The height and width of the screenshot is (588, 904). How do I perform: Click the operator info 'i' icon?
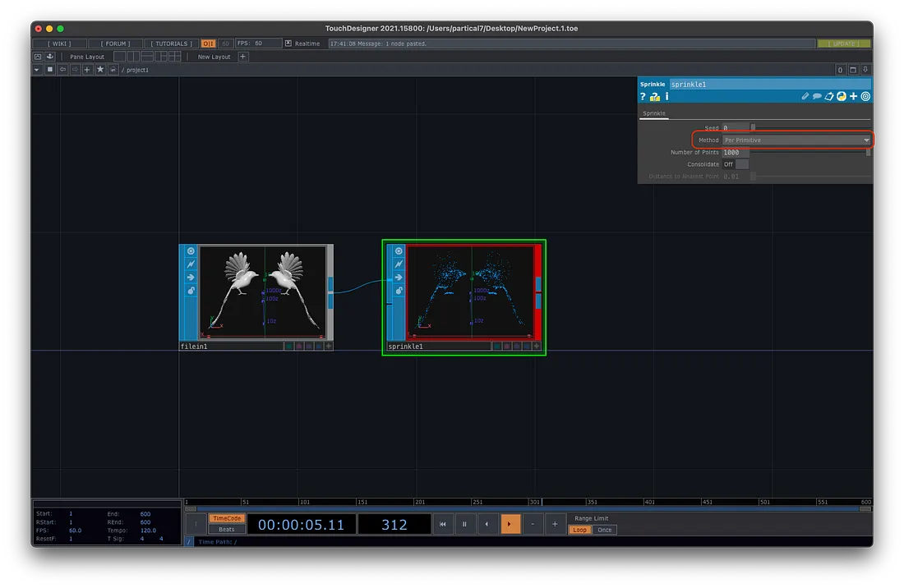(x=666, y=97)
